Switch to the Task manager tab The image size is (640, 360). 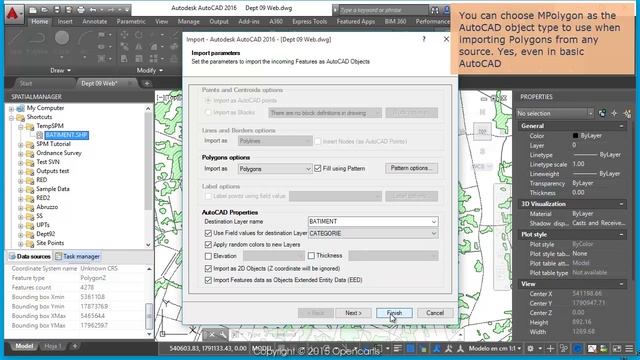(78, 256)
